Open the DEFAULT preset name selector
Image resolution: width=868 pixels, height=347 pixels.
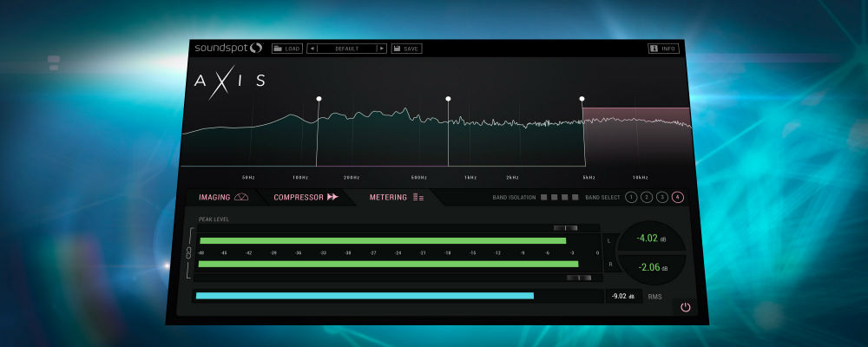tap(347, 49)
